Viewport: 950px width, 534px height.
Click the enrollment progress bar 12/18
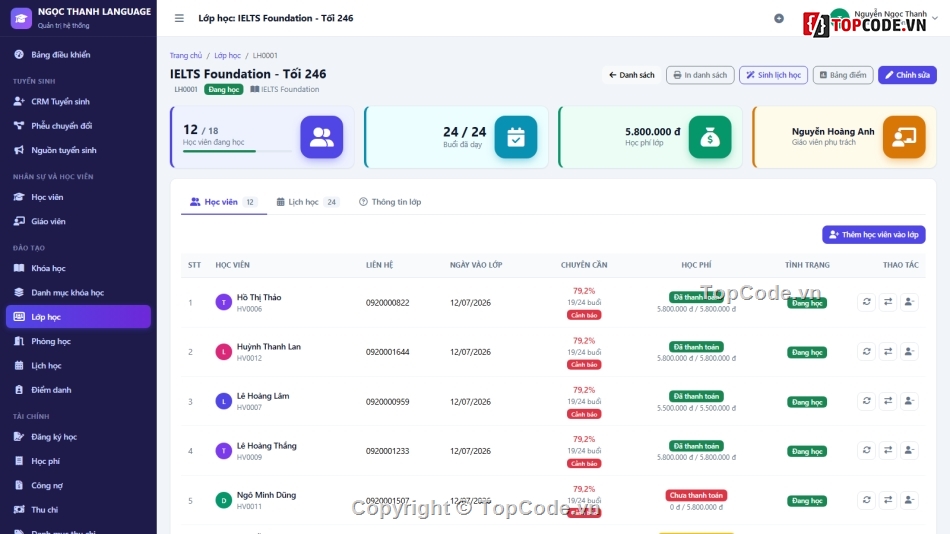[x=237, y=151]
